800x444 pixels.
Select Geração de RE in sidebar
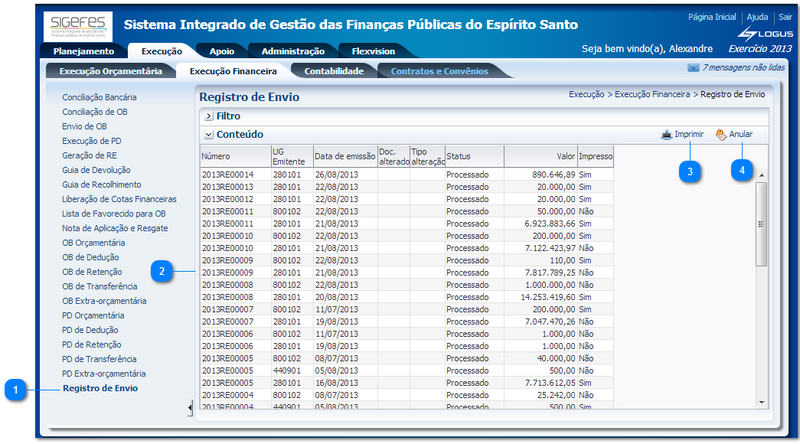89,155
